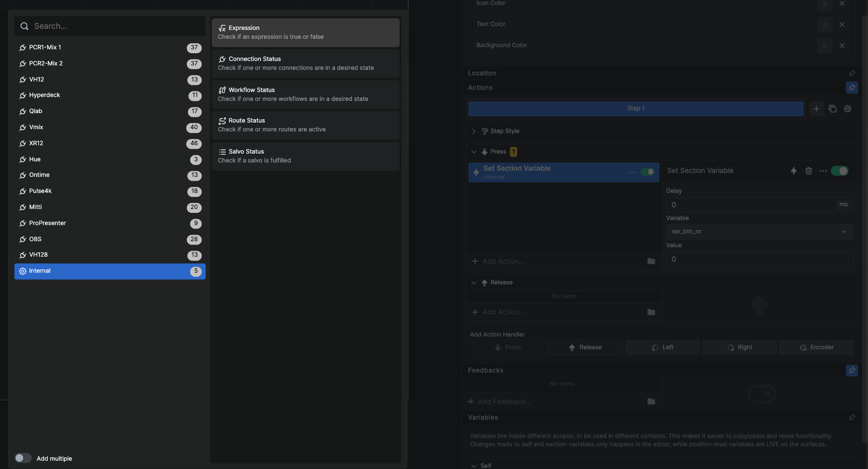Open more options in action detail header
This screenshot has width=868, height=469.
click(x=823, y=171)
